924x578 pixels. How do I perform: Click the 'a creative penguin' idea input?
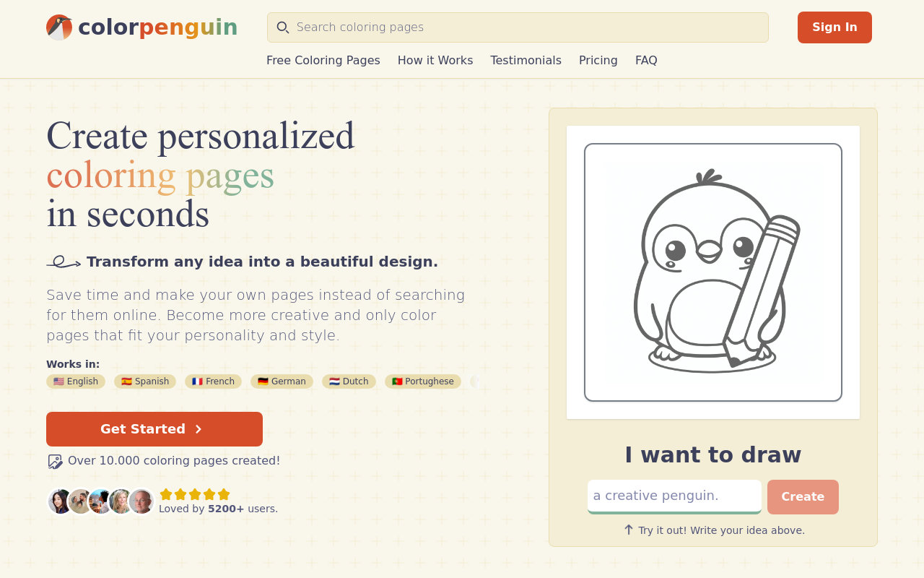pos(674,496)
